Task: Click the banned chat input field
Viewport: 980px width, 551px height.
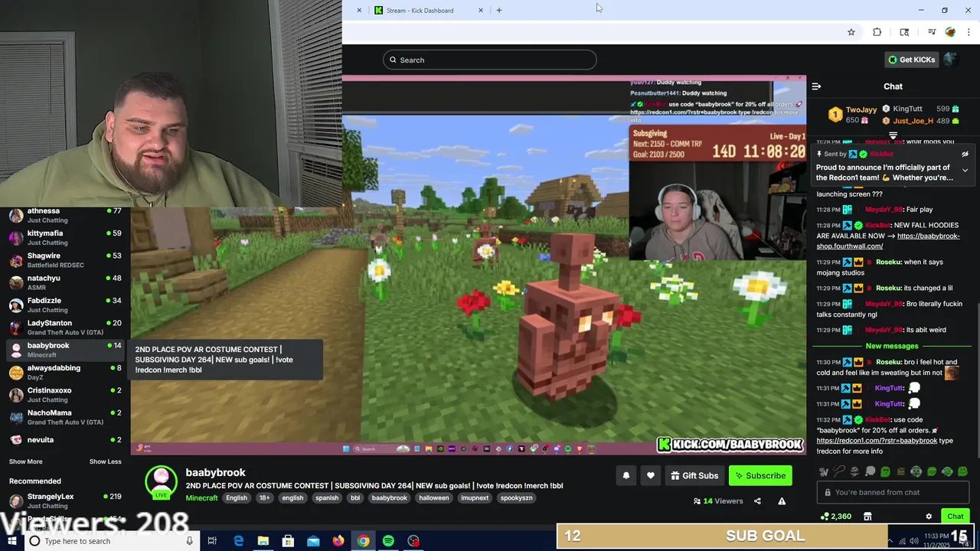Action: click(893, 493)
